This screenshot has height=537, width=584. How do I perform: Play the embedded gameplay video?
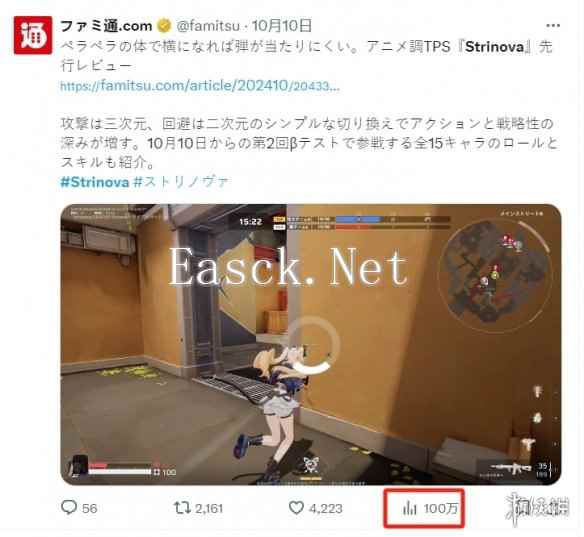[311, 344]
